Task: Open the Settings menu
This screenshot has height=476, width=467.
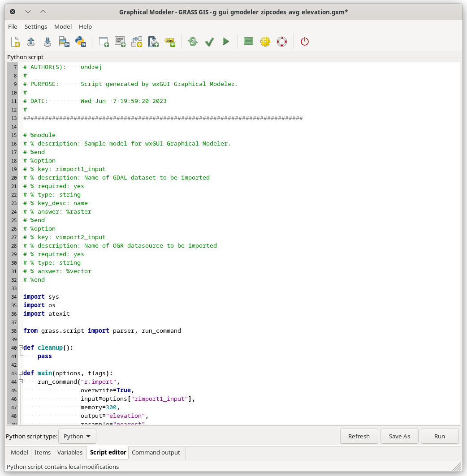Action: (36, 26)
